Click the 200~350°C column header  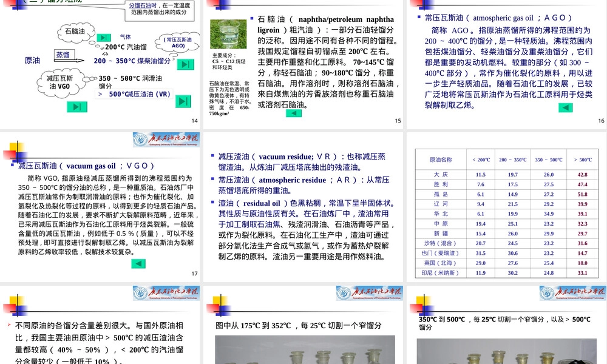click(513, 160)
